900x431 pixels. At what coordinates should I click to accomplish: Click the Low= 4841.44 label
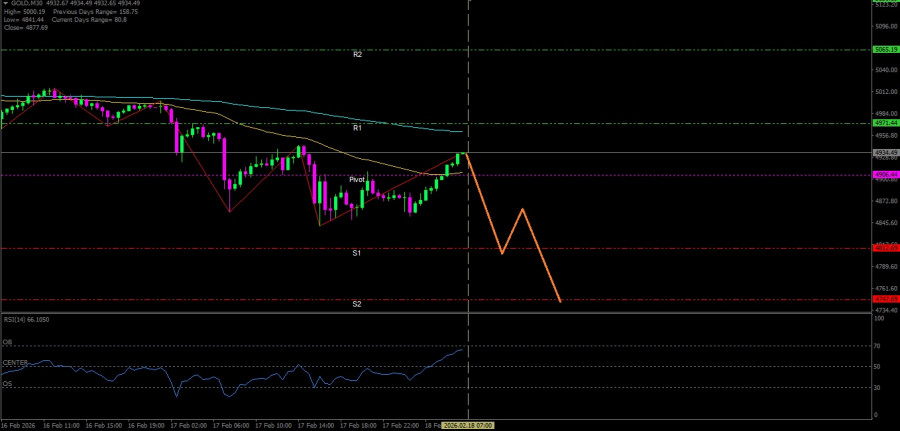click(24, 20)
